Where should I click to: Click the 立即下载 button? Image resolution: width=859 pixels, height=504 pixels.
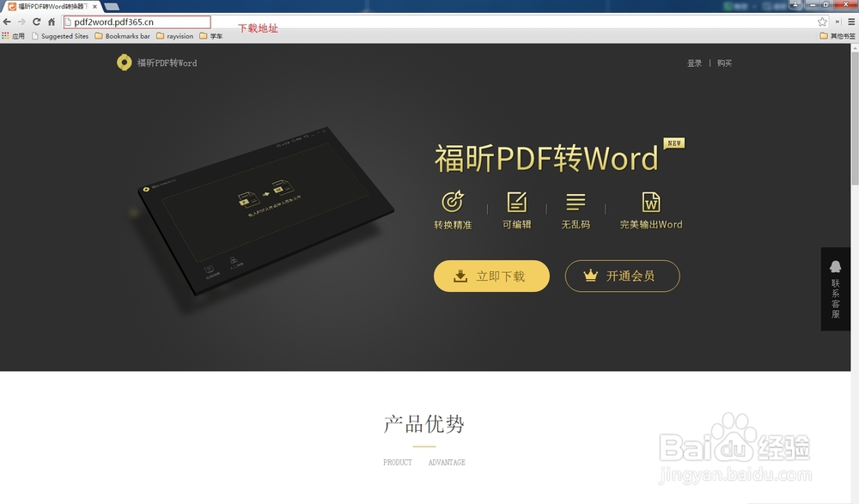(491, 276)
